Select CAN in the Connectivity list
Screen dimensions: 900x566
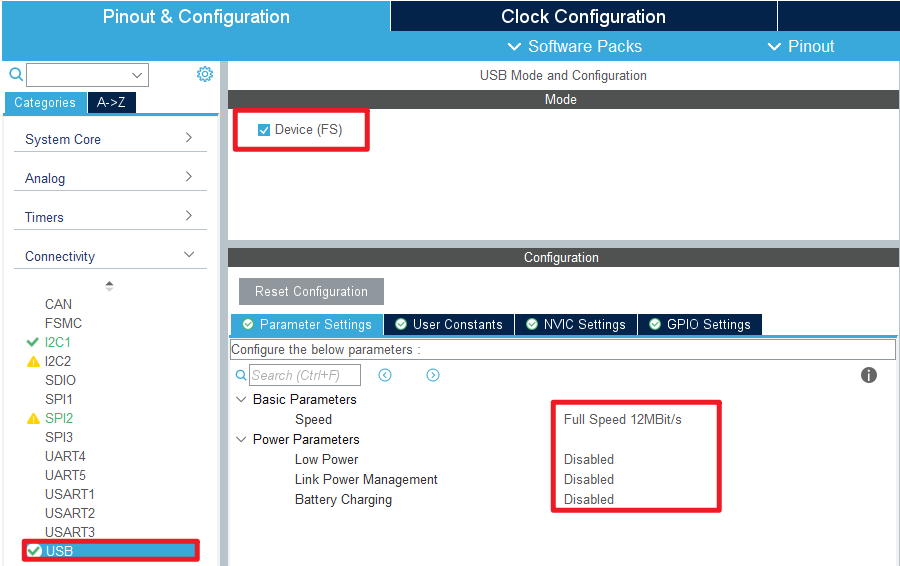coord(59,304)
